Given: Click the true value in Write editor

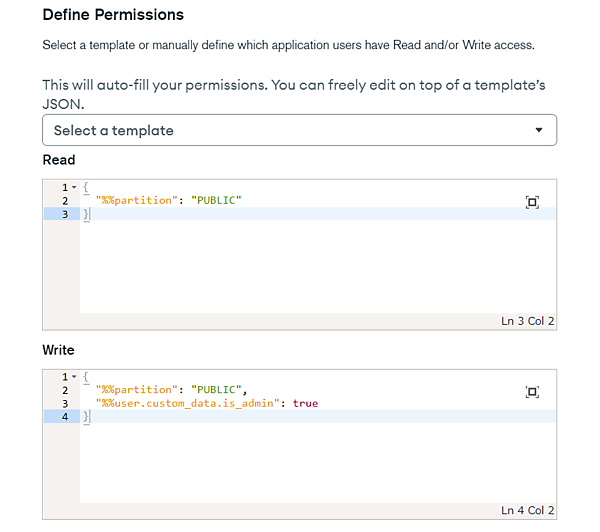Looking at the screenshot, I should click(x=305, y=403).
